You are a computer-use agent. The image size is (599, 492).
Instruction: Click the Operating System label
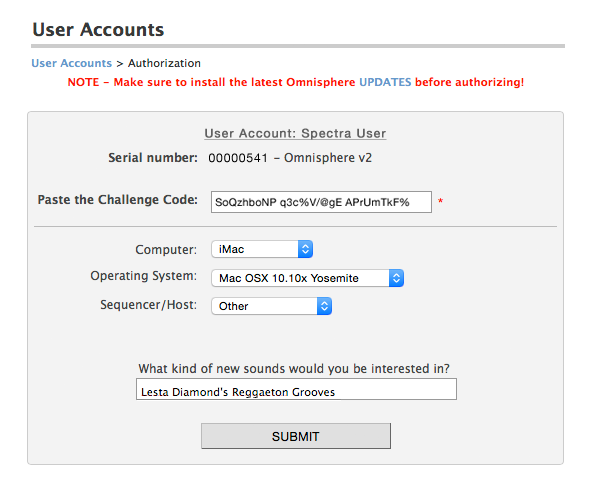point(144,276)
